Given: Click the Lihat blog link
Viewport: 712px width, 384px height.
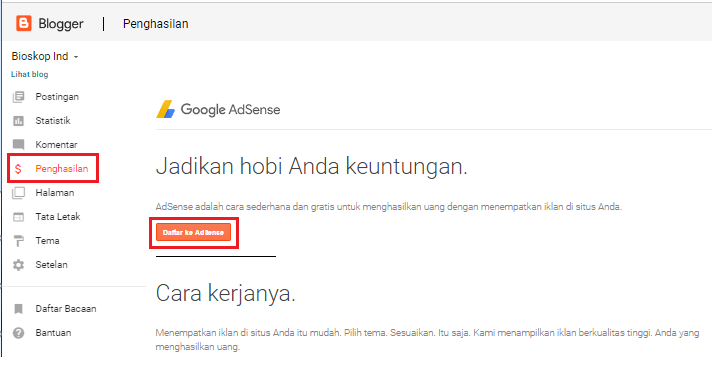Looking at the screenshot, I should point(30,74).
